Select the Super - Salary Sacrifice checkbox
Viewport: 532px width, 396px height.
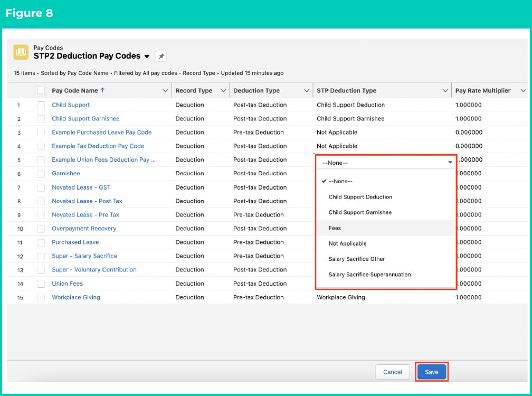(x=41, y=256)
